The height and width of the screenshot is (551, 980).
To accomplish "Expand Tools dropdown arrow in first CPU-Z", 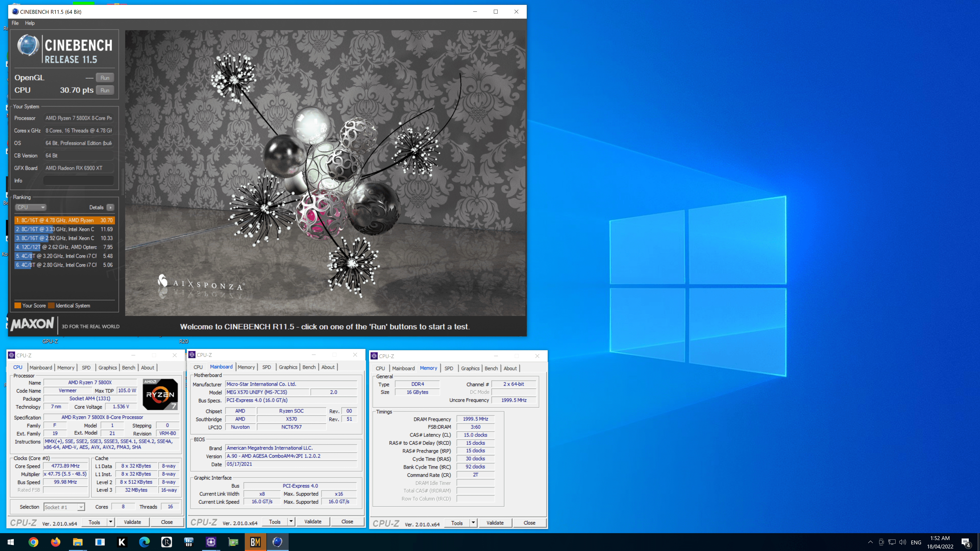I will tap(111, 522).
